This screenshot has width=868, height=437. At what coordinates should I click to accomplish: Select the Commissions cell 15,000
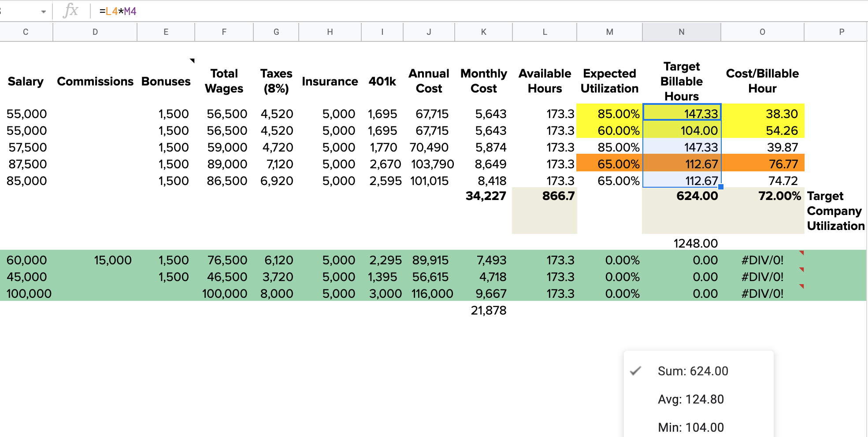pyautogui.click(x=95, y=260)
